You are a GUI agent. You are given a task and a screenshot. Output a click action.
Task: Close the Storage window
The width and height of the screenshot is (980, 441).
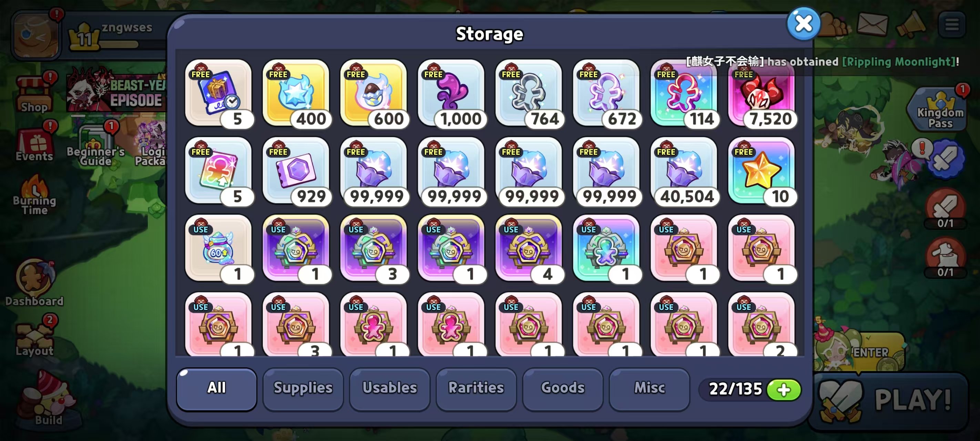[x=804, y=23]
